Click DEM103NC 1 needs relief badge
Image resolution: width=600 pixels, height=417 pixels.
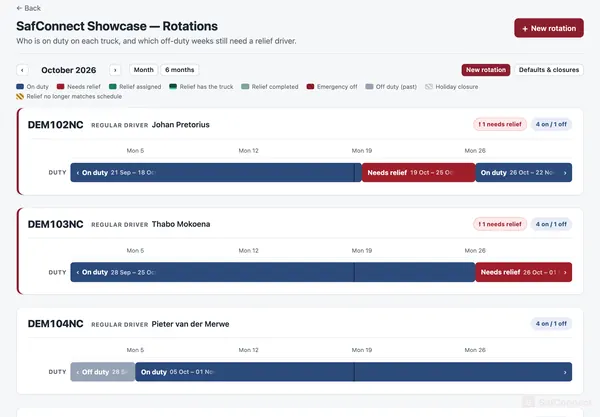click(500, 224)
